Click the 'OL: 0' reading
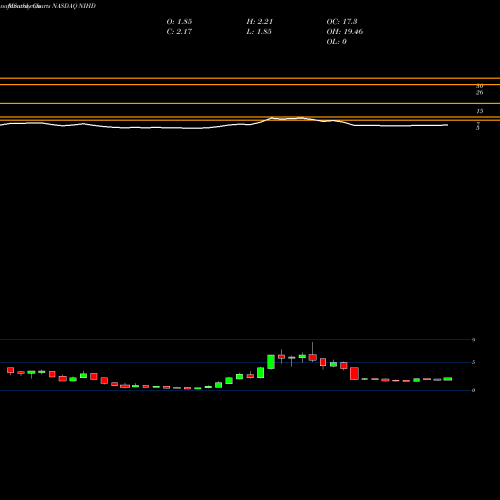This screenshot has height=500, width=500. [337, 42]
